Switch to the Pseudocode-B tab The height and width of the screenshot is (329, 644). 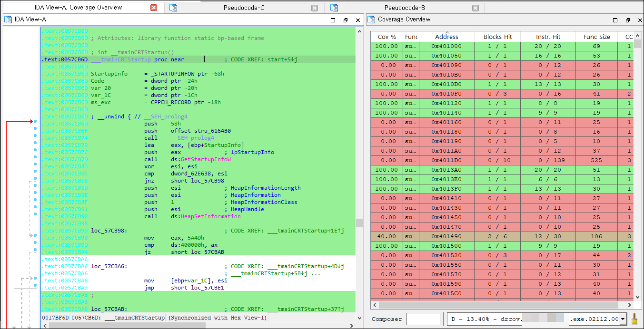coord(405,8)
